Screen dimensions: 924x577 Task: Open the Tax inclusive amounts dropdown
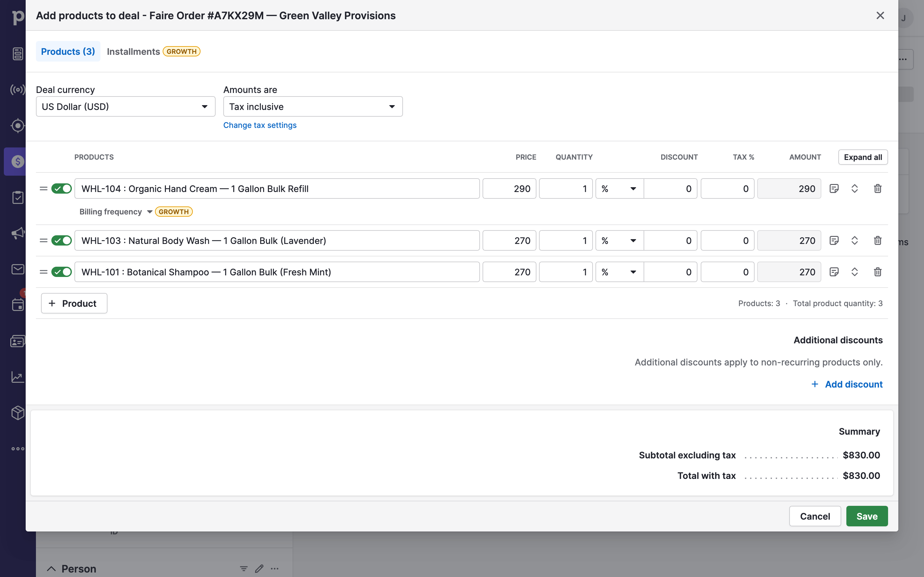(313, 106)
